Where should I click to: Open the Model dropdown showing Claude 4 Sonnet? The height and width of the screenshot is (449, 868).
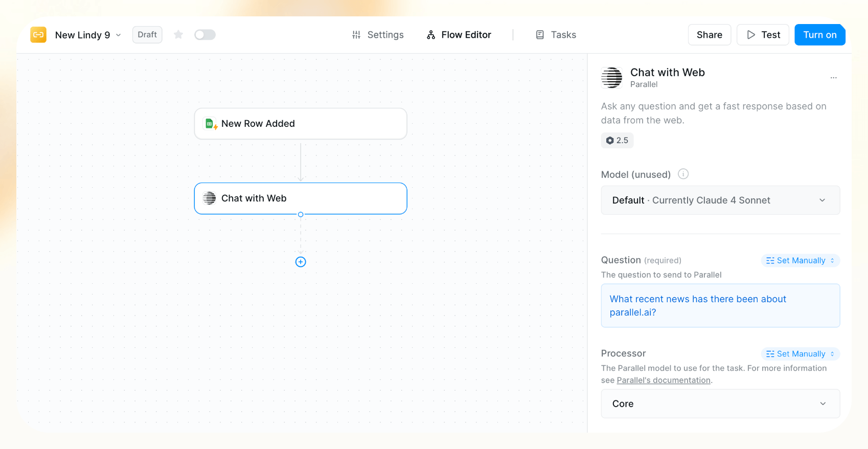(720, 200)
